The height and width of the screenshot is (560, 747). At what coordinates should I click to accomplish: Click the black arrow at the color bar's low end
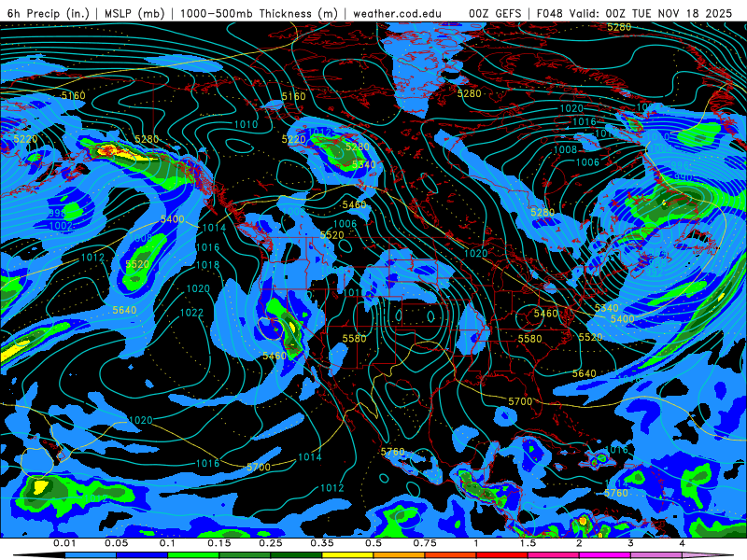pyautogui.click(x=39, y=555)
